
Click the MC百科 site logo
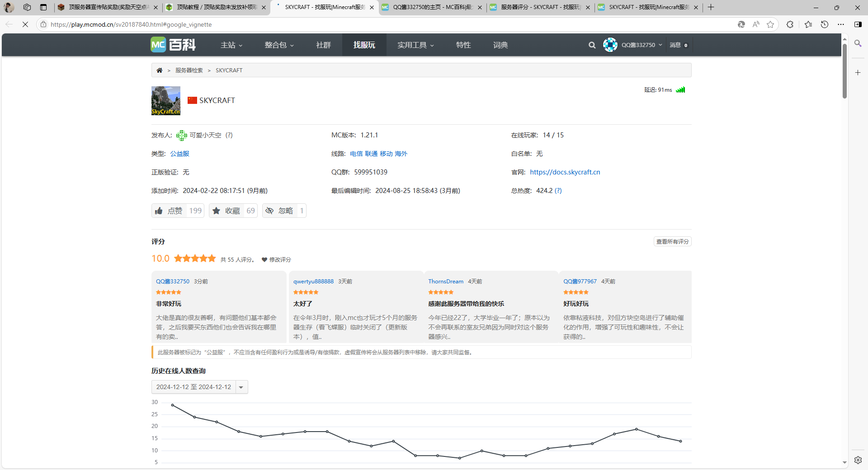[173, 45]
